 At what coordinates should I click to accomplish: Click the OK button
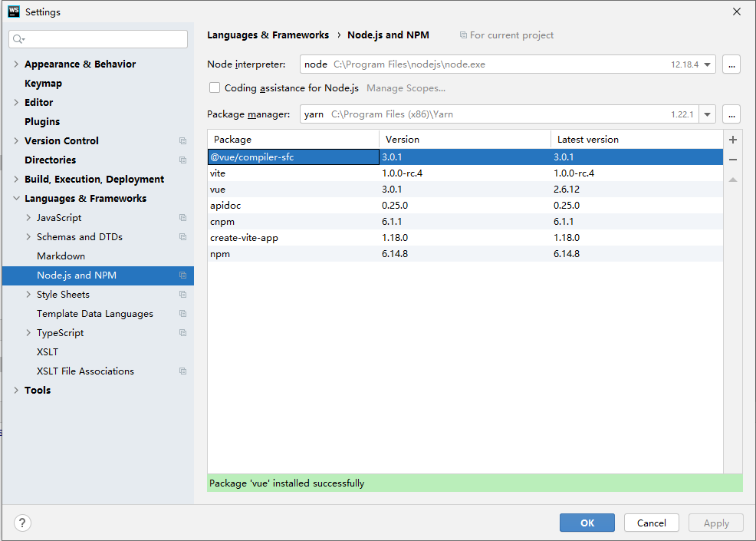[587, 523]
